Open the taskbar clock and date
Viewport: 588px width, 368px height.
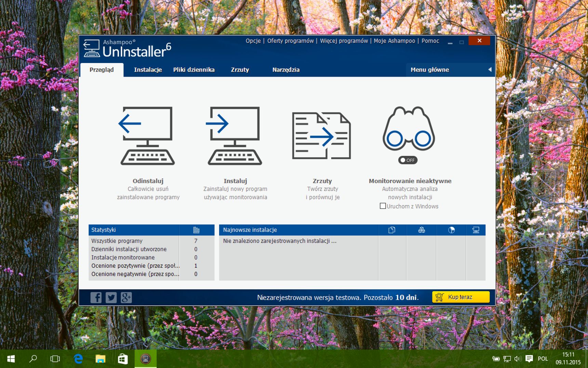(568, 358)
